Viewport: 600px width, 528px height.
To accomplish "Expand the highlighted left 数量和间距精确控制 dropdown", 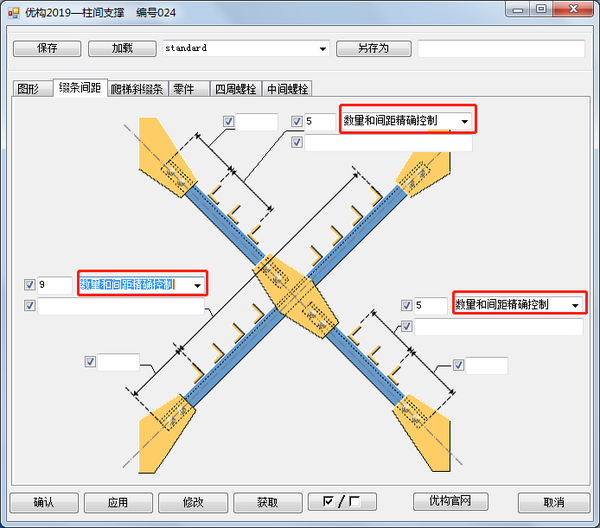I will 198,285.
